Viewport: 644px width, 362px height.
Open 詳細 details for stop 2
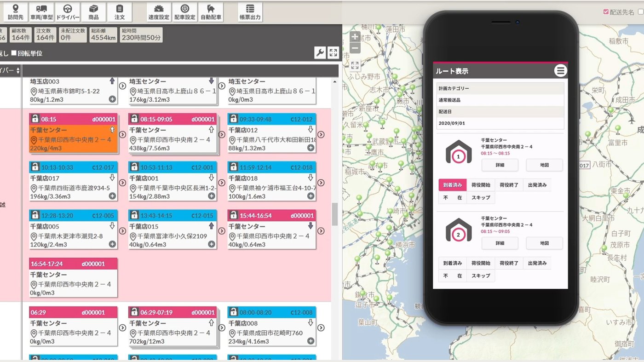tap(500, 243)
